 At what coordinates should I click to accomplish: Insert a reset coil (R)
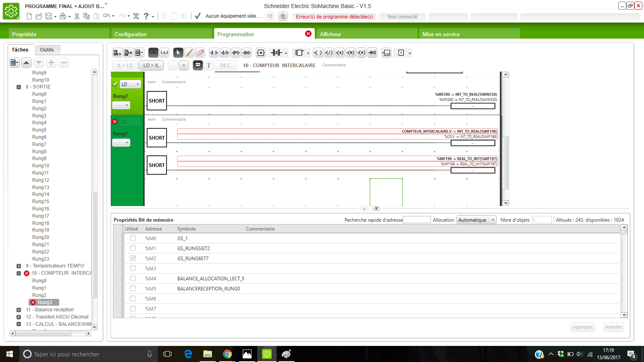pyautogui.click(x=351, y=53)
